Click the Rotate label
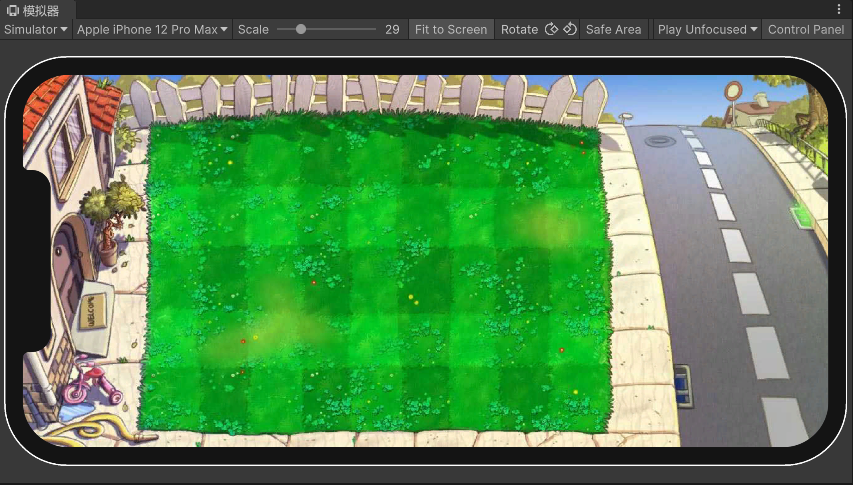 tap(519, 29)
